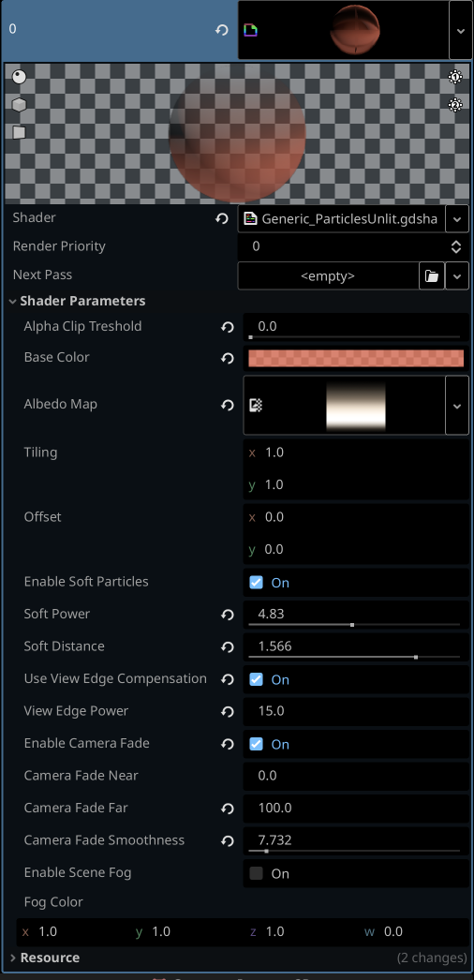Enable Scene Fog checkbox
474x980 pixels.
point(256,873)
